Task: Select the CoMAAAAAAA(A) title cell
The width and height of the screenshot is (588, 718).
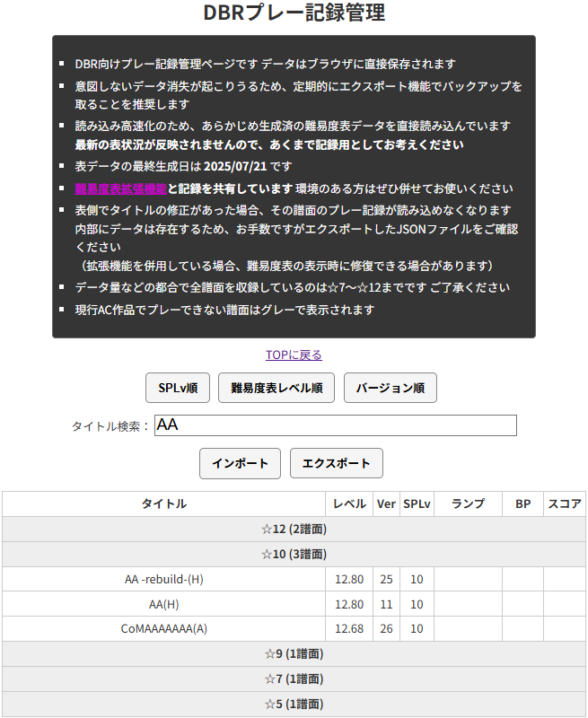Action: 164,629
